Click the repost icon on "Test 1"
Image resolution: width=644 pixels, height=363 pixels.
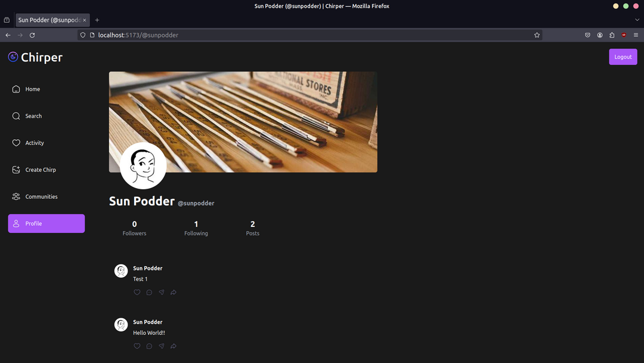pyautogui.click(x=161, y=293)
